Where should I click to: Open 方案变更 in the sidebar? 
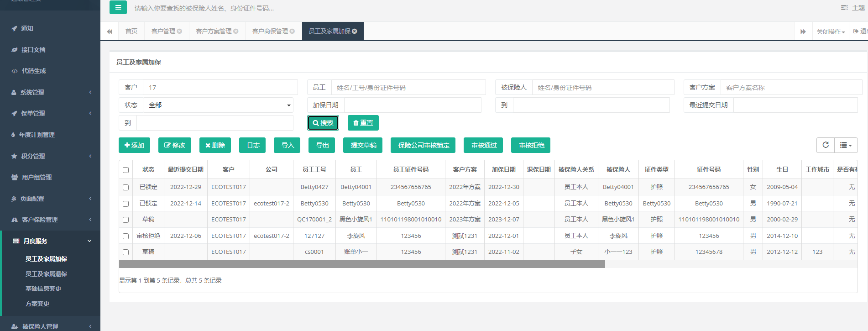click(37, 304)
